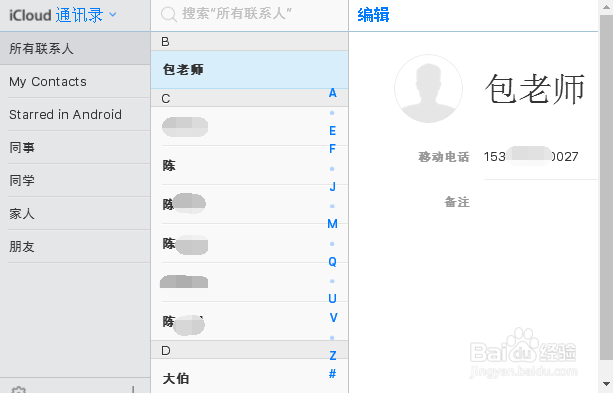The image size is (613, 393).
Task: Click the 备注 notes label
Action: click(x=457, y=202)
